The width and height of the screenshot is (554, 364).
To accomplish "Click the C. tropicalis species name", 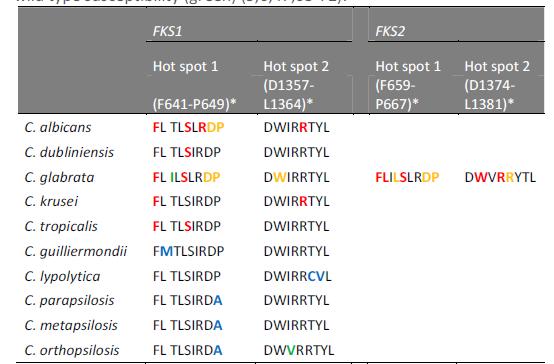I will 61,227.
